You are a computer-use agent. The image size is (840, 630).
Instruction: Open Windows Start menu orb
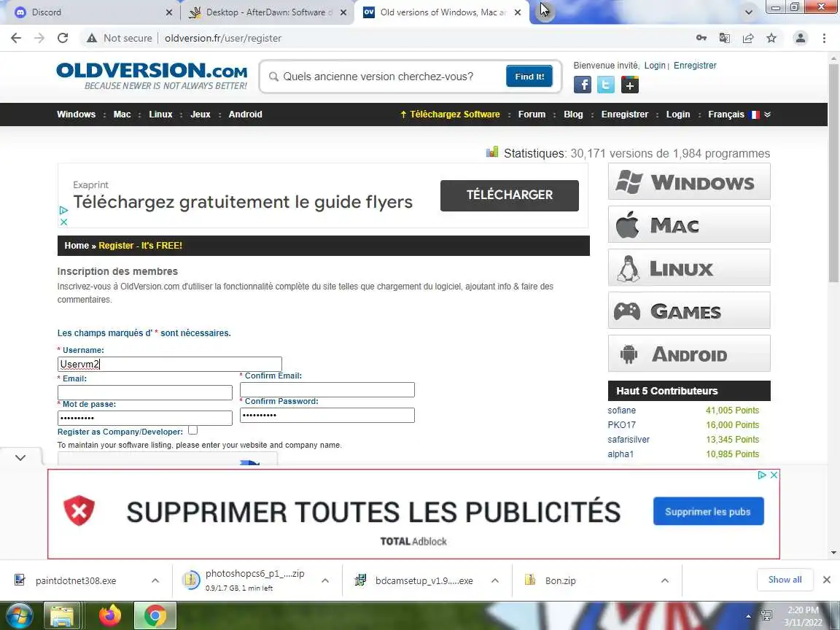(x=19, y=616)
